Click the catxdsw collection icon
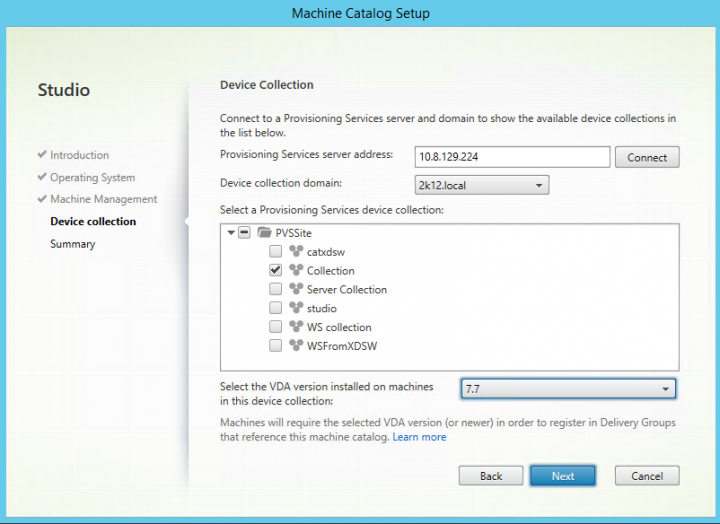This screenshot has width=720, height=524. (295, 252)
